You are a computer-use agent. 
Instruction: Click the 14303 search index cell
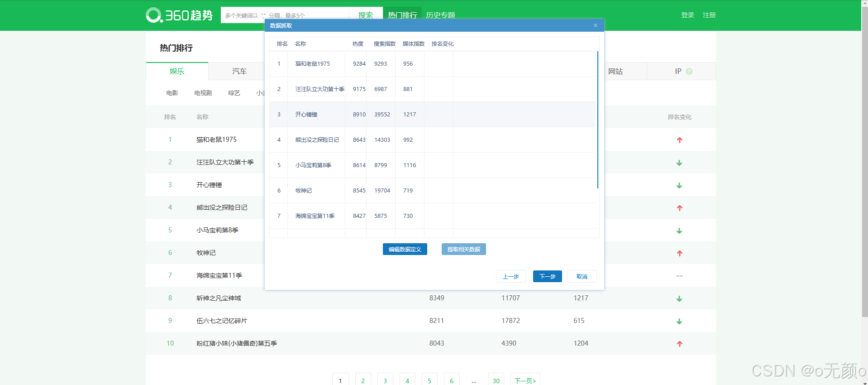(381, 140)
